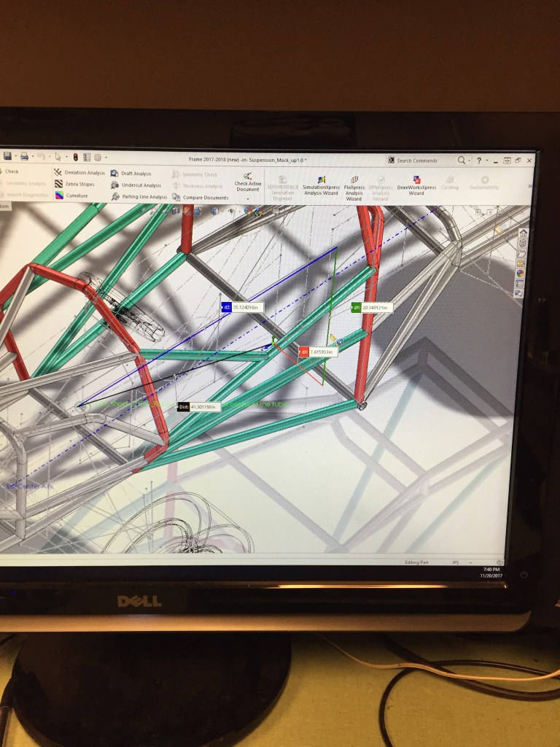
Task: Open SOLIDWORKS Resources home tab
Action: (x=523, y=233)
